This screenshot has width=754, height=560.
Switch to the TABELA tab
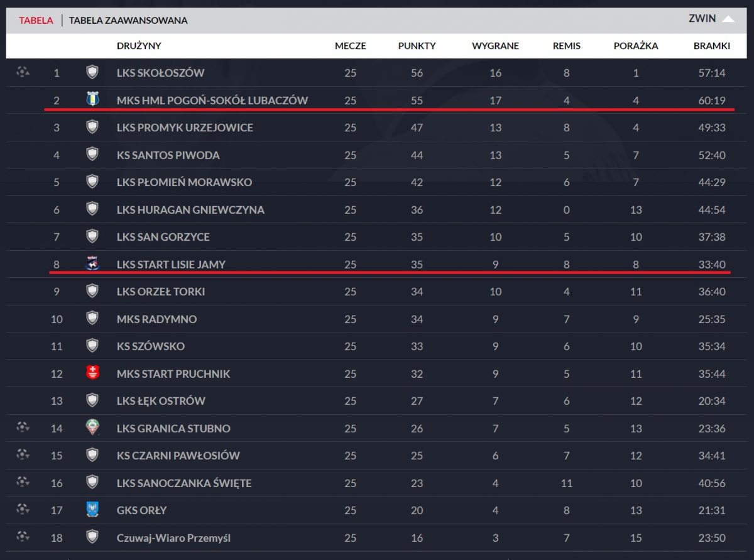tap(36, 20)
